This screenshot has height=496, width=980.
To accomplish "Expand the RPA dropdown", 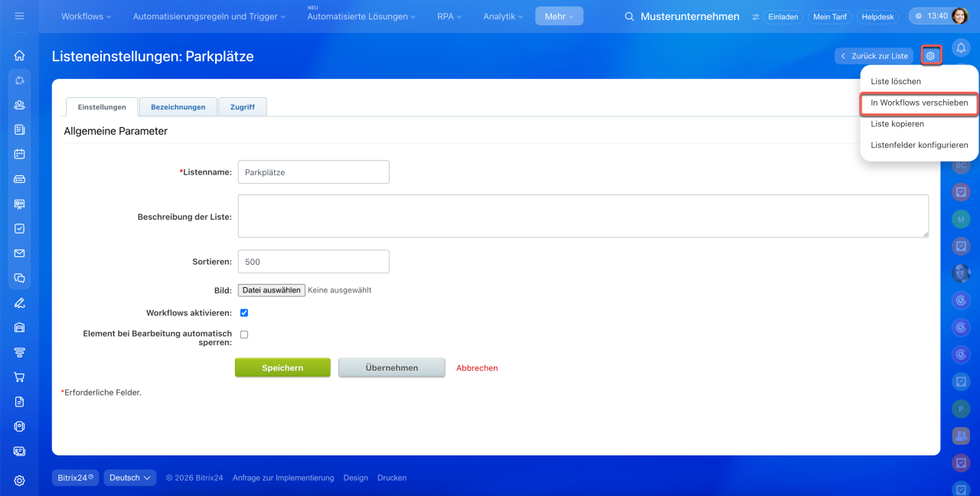I will [x=448, y=16].
